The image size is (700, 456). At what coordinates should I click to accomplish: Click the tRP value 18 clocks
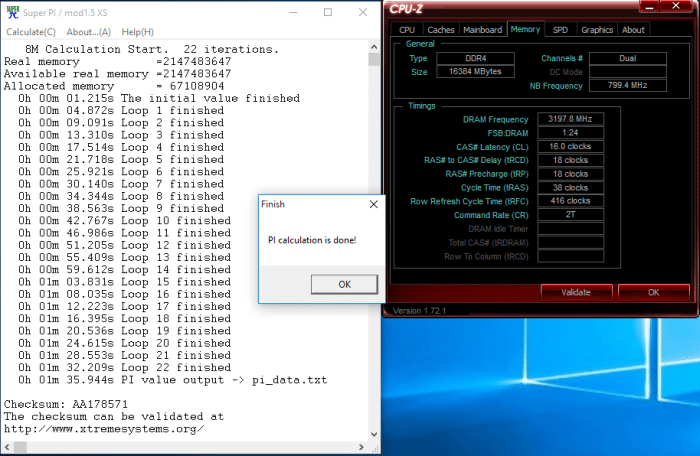tap(571, 174)
